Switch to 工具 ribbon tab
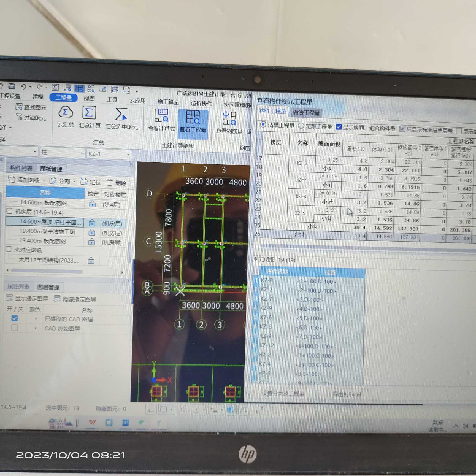476x476 pixels. click(x=112, y=99)
